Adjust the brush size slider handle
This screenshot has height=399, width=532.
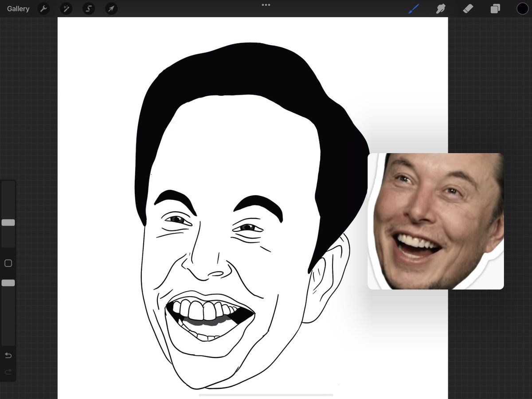click(x=8, y=223)
